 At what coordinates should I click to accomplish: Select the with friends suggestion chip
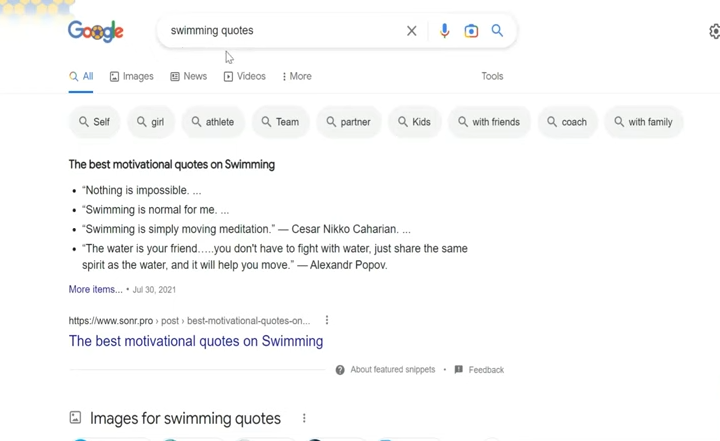pyautogui.click(x=489, y=122)
